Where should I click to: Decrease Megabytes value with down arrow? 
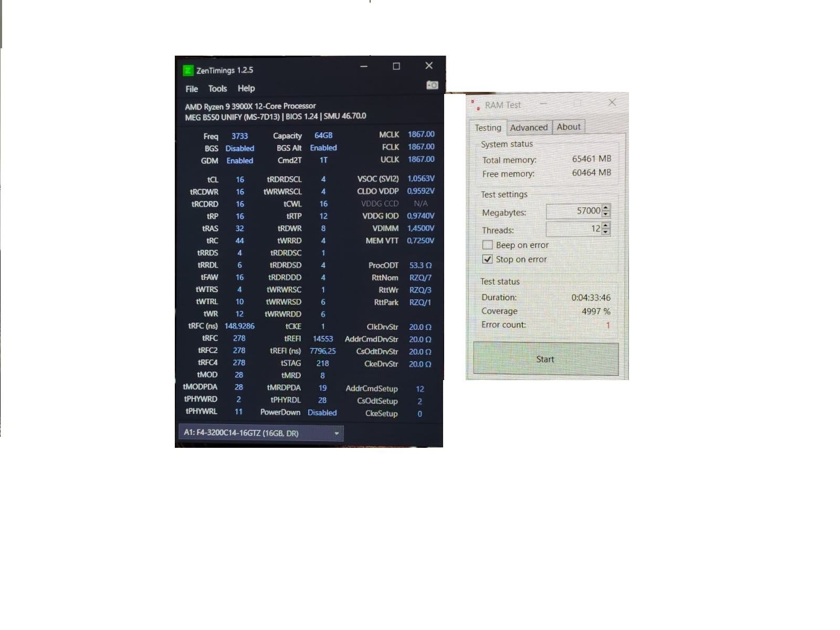(606, 214)
